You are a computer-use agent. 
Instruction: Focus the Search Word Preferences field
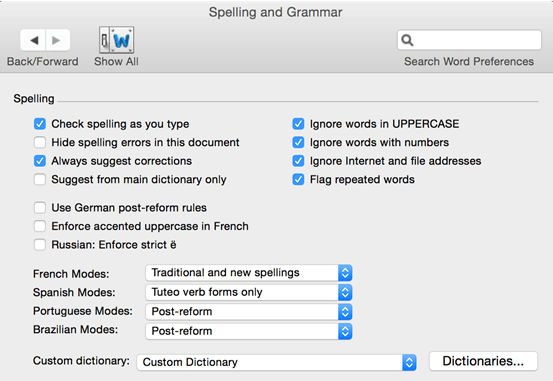(x=469, y=40)
